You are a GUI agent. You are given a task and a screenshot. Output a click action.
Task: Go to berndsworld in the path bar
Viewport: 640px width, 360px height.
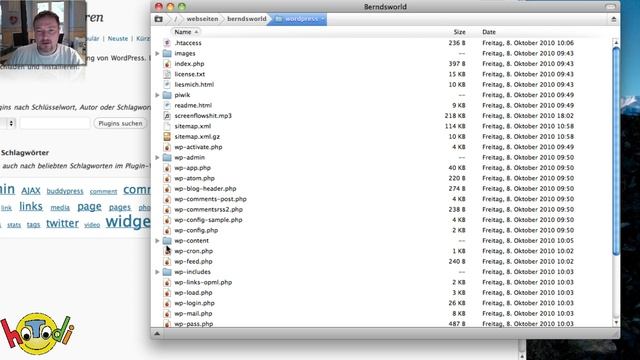pyautogui.click(x=247, y=19)
